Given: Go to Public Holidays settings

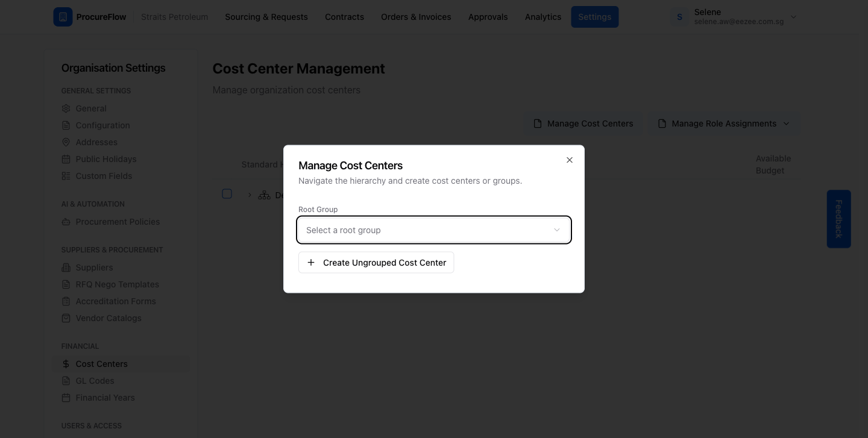Looking at the screenshot, I should point(106,159).
